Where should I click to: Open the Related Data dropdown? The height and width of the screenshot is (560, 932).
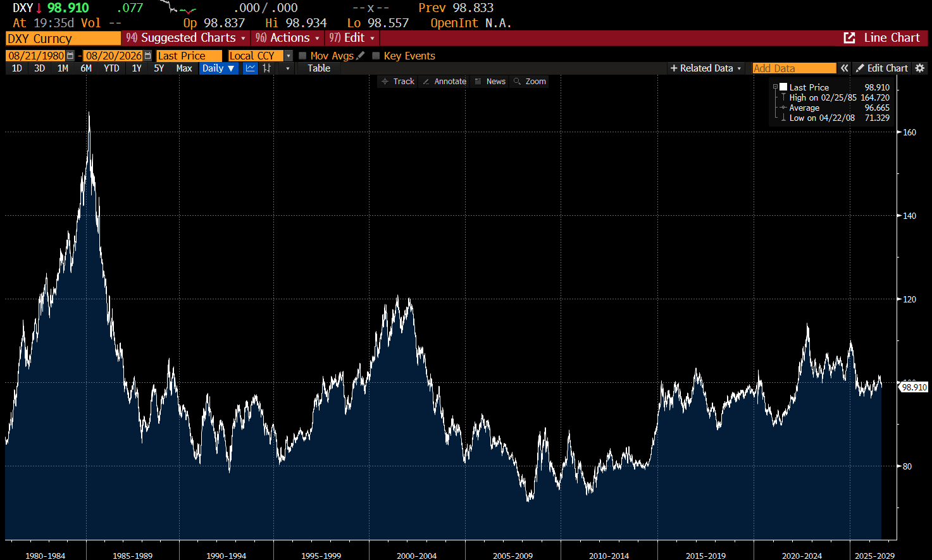click(x=705, y=68)
